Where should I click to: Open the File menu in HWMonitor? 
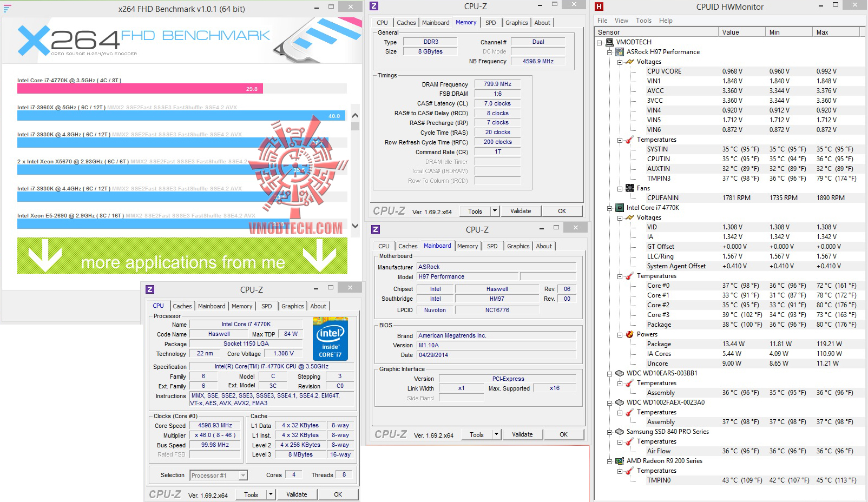602,21
